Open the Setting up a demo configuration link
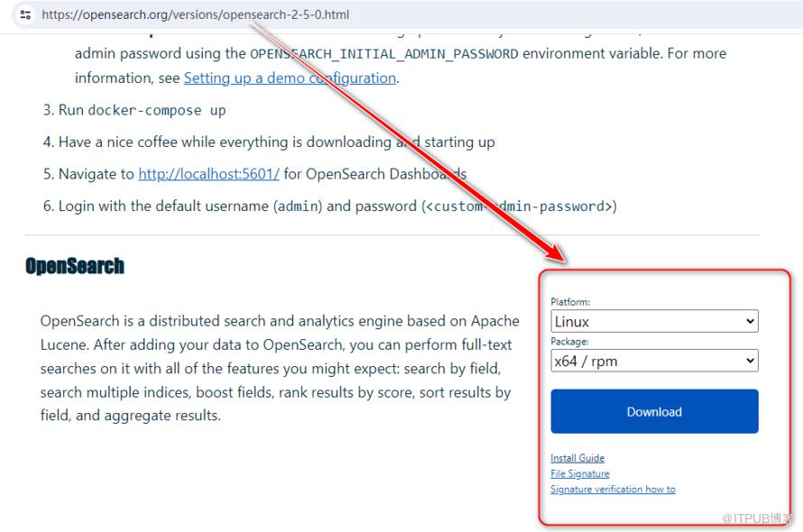Screen dimensions: 803x532 click(290, 78)
